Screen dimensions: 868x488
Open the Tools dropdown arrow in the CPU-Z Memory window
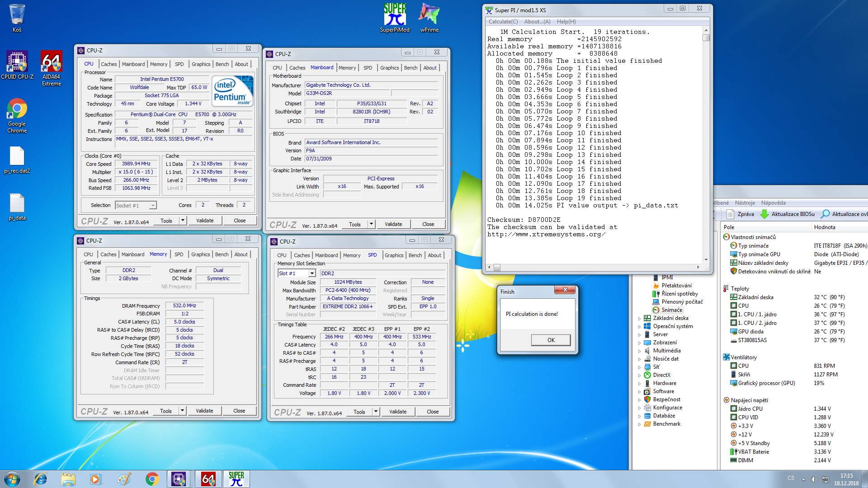[182, 411]
